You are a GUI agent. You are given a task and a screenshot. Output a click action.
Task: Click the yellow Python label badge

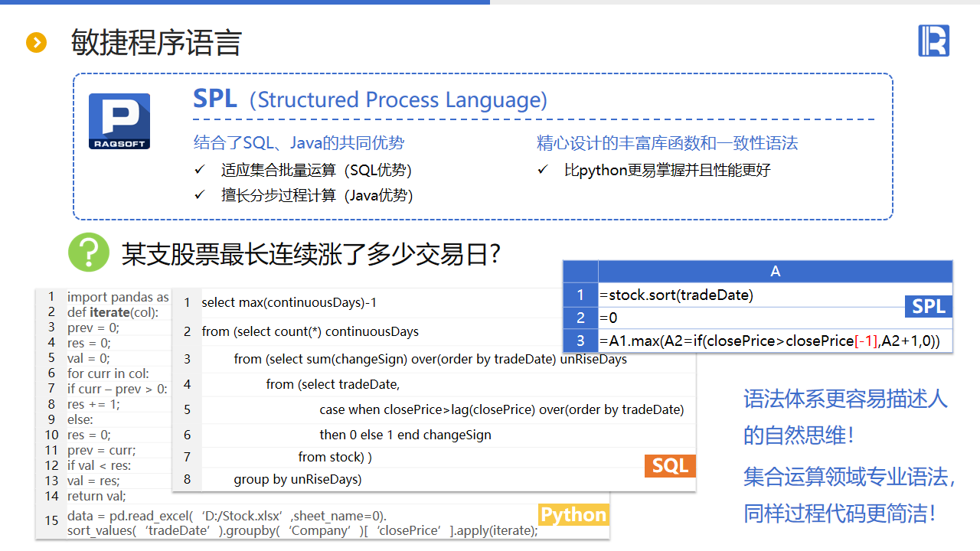(573, 515)
